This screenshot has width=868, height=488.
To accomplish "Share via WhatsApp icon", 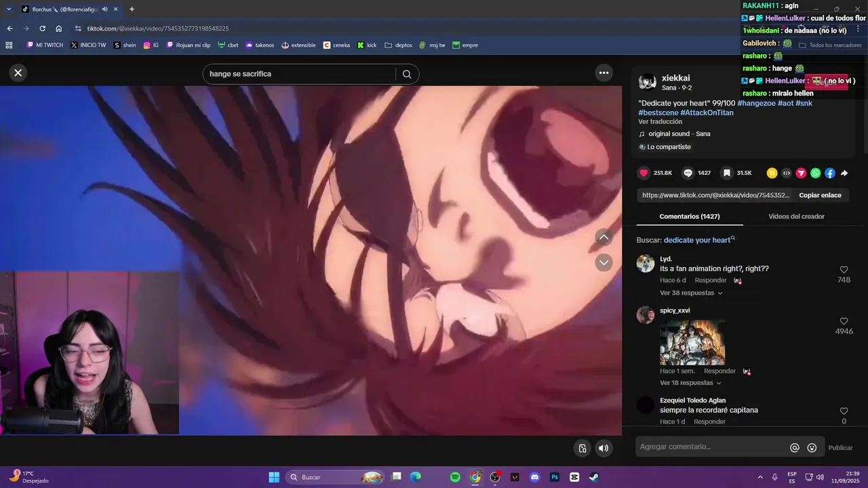I will pyautogui.click(x=815, y=173).
